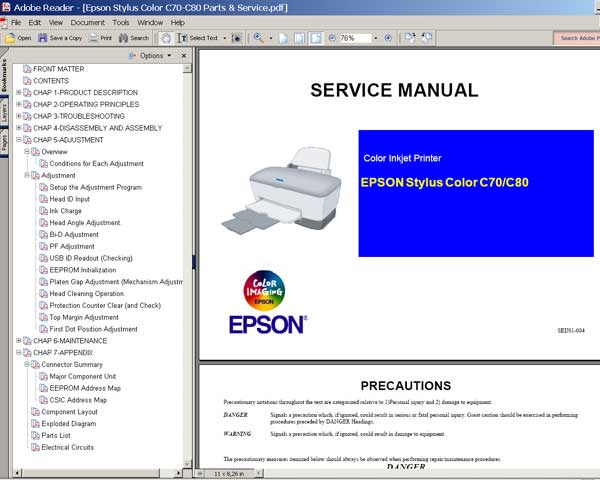Image resolution: width=600 pixels, height=480 pixels.
Task: Print the document using toolbar icon
Action: 100,38
